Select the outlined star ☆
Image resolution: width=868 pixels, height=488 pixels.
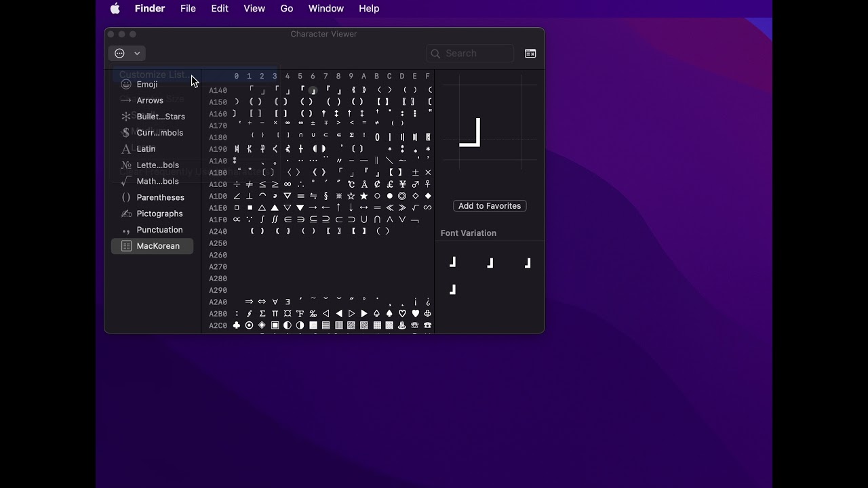tap(351, 196)
